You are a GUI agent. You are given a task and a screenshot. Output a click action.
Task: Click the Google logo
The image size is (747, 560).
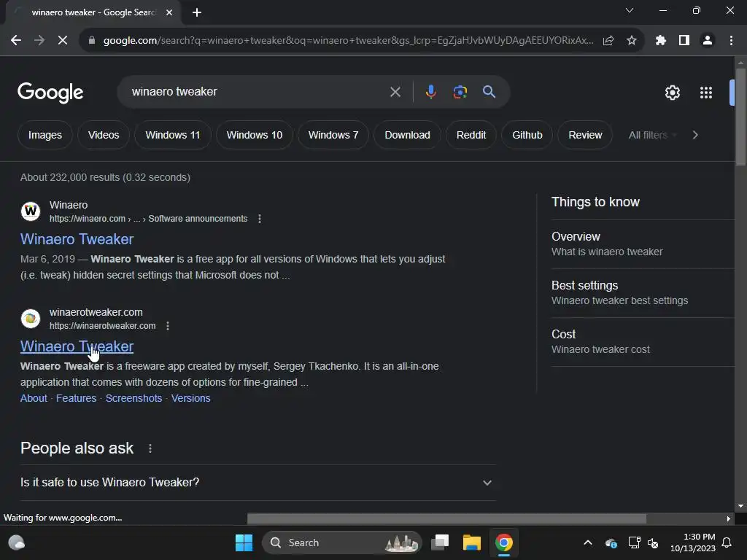(50, 93)
